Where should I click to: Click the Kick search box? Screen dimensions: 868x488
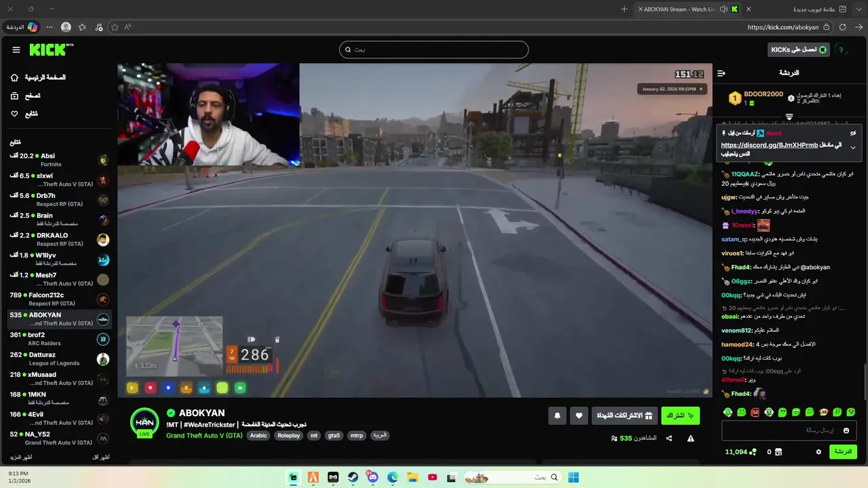433,49
